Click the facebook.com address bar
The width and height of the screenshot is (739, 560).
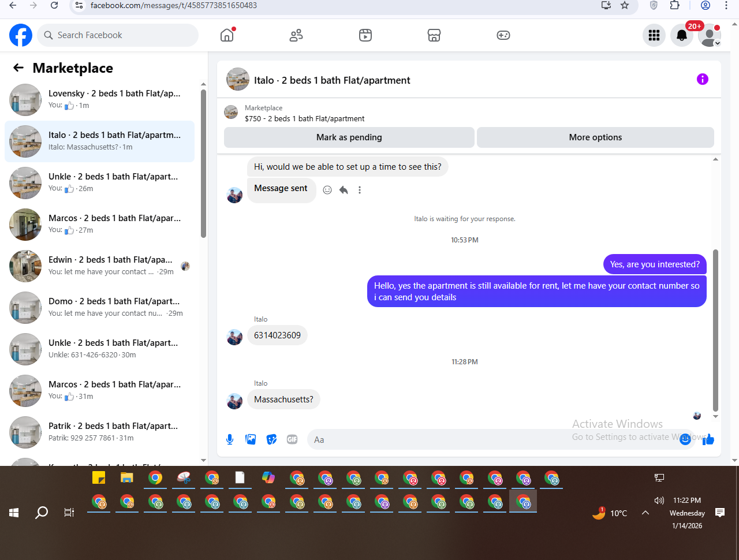point(335,5)
